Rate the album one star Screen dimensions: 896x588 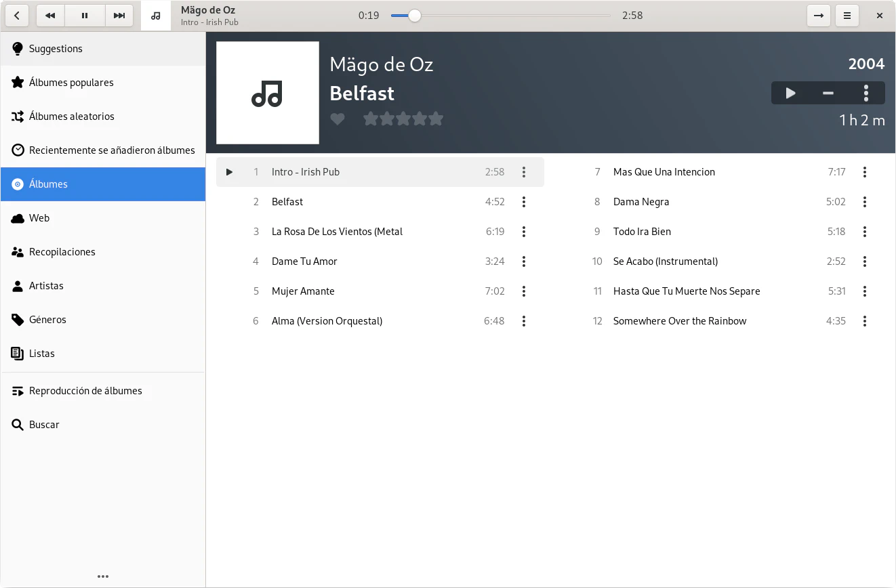tap(371, 119)
